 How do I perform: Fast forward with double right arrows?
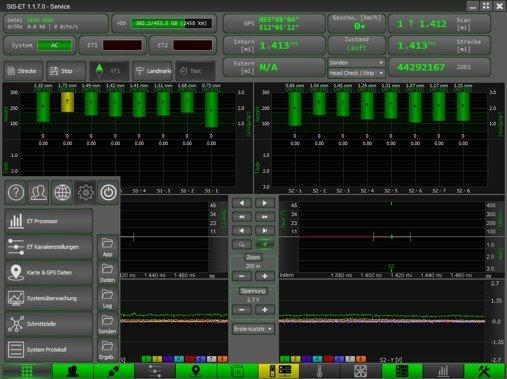(x=265, y=217)
